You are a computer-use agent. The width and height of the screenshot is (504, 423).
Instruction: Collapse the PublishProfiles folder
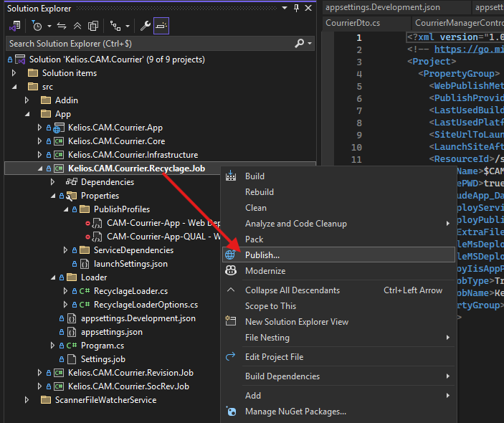pos(66,209)
